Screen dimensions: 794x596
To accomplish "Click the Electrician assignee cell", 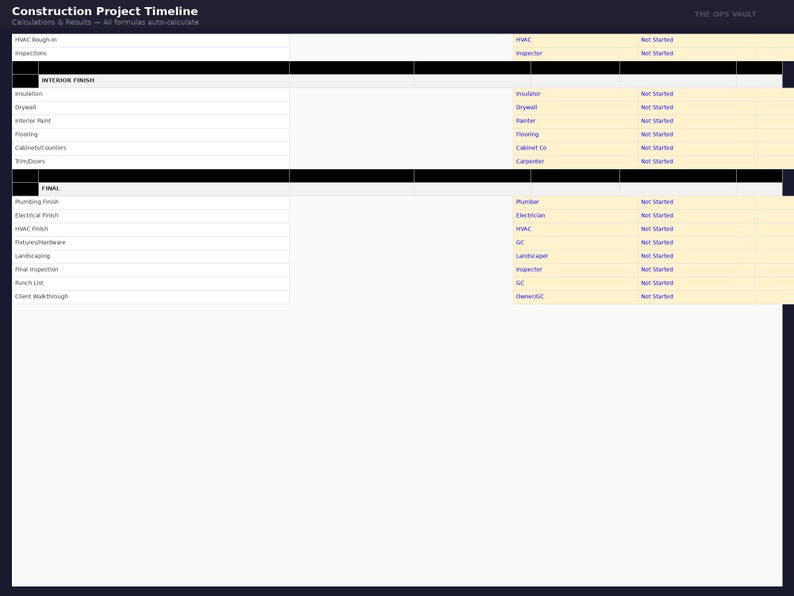I will coord(575,216).
